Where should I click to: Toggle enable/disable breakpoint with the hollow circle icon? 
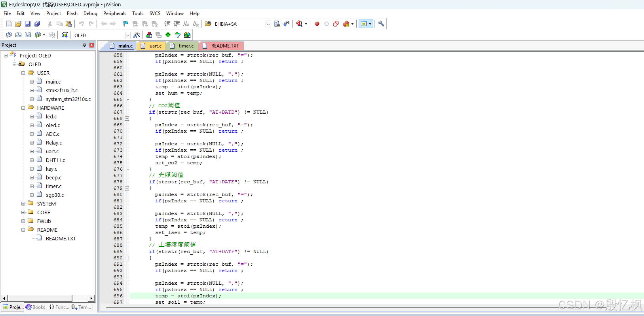[327, 24]
